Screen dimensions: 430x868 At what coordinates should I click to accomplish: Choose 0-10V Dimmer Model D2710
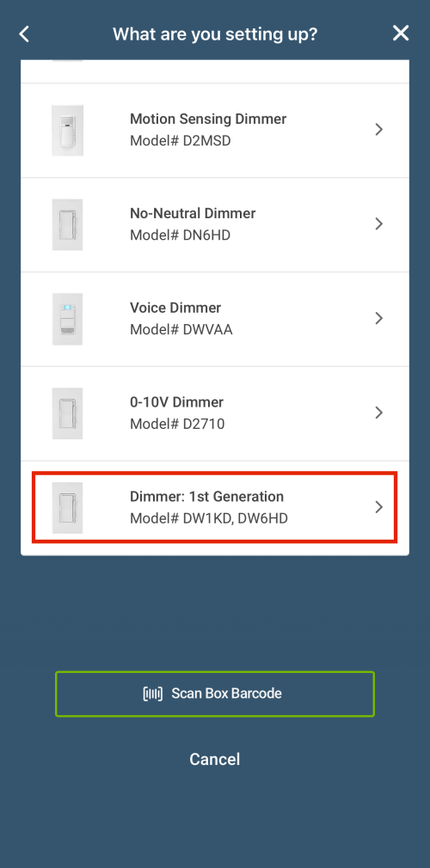[x=215, y=413]
